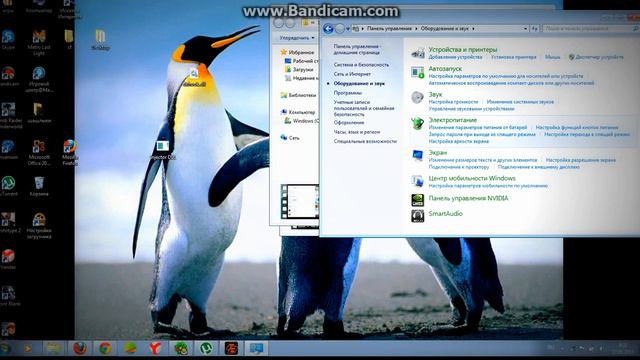Click the media player taskbar icon

click(27, 348)
